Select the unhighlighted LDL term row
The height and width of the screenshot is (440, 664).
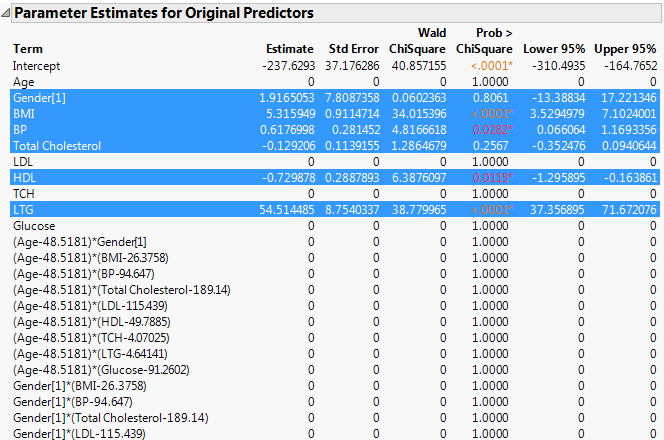tap(23, 161)
